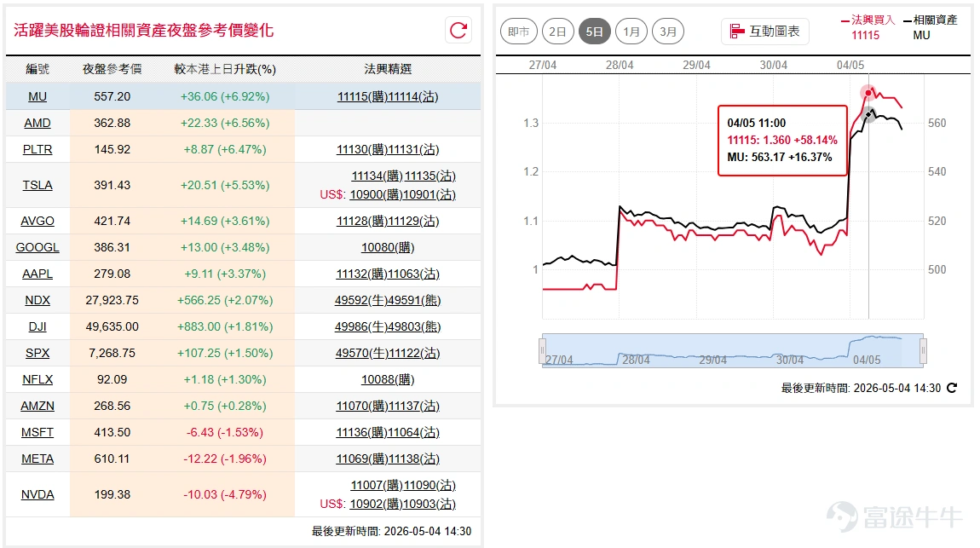The width and height of the screenshot is (980, 548).
Task: Open the SPX index link
Action: [37, 353]
